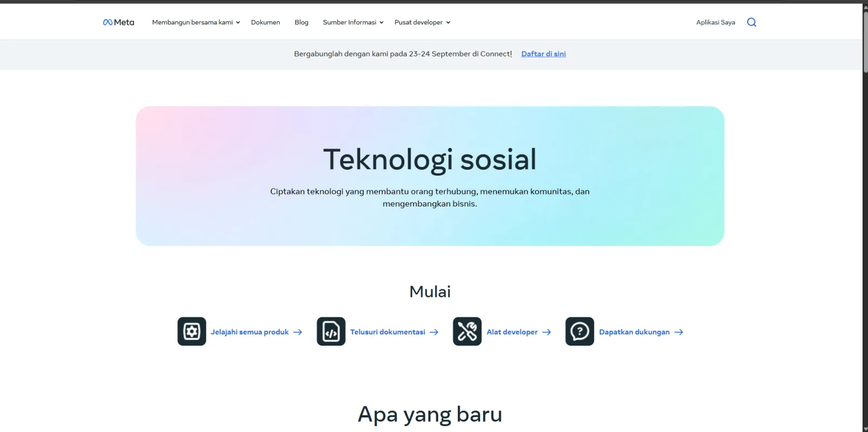
Task: Open the search magnifier icon
Action: 751,22
